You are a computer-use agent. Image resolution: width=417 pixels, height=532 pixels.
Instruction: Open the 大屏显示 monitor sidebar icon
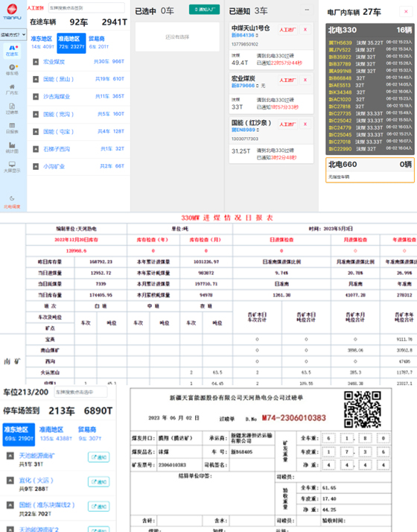(x=12, y=167)
